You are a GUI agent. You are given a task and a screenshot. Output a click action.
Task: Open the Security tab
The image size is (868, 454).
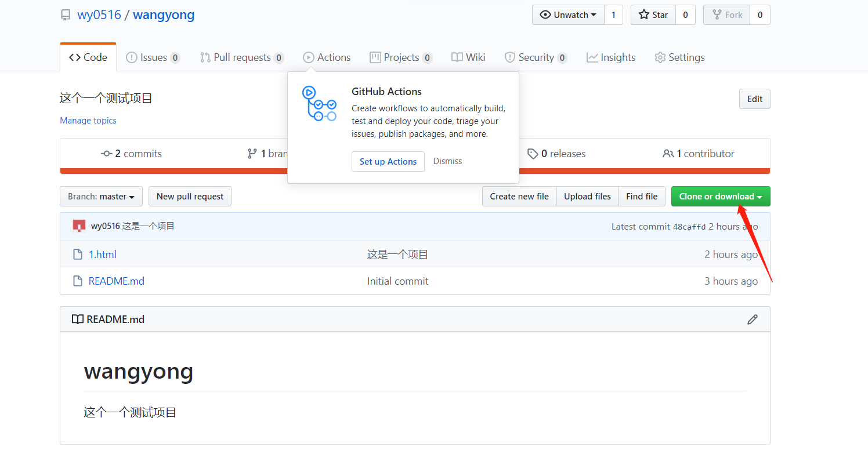(536, 57)
